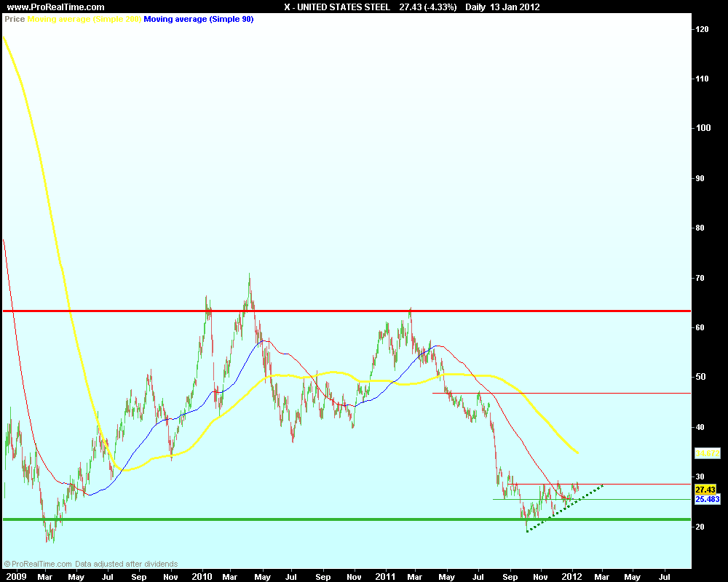Image resolution: width=728 pixels, height=582 pixels.
Task: Click the thin red line near 47
Action: 561,393
